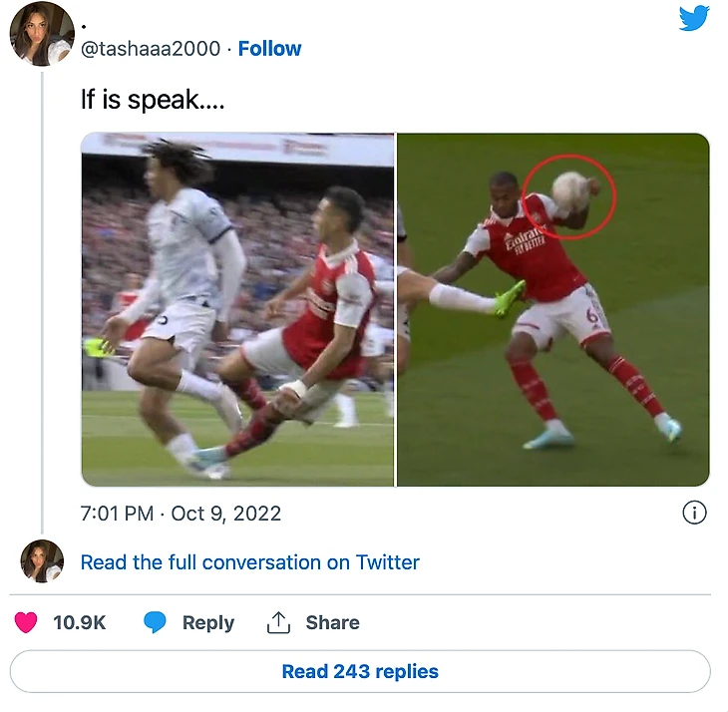Open the right photo with red circle
This screenshot has height=712, width=728.
(552, 309)
